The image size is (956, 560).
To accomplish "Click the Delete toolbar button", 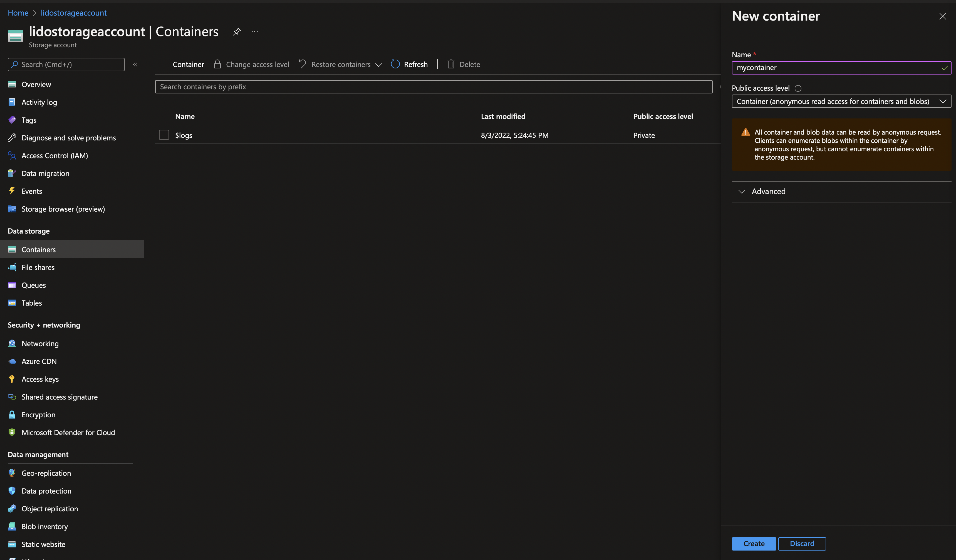I will (464, 64).
